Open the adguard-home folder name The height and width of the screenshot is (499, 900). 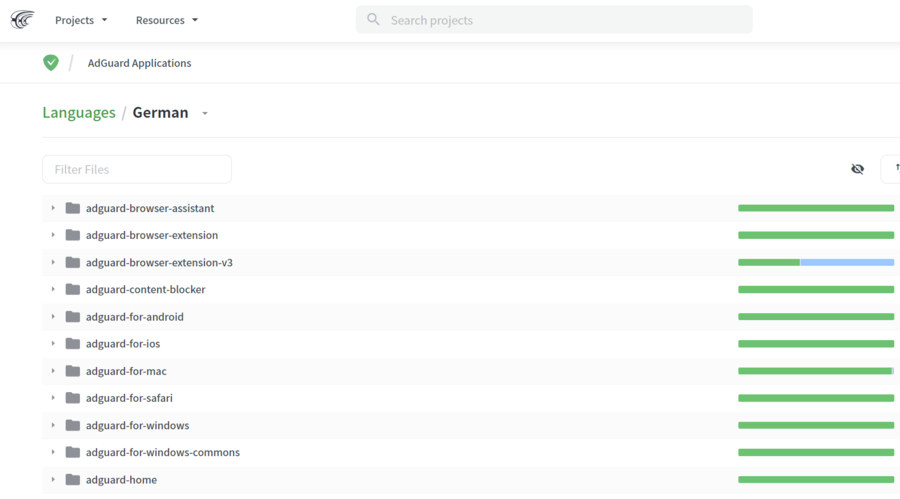tap(121, 479)
